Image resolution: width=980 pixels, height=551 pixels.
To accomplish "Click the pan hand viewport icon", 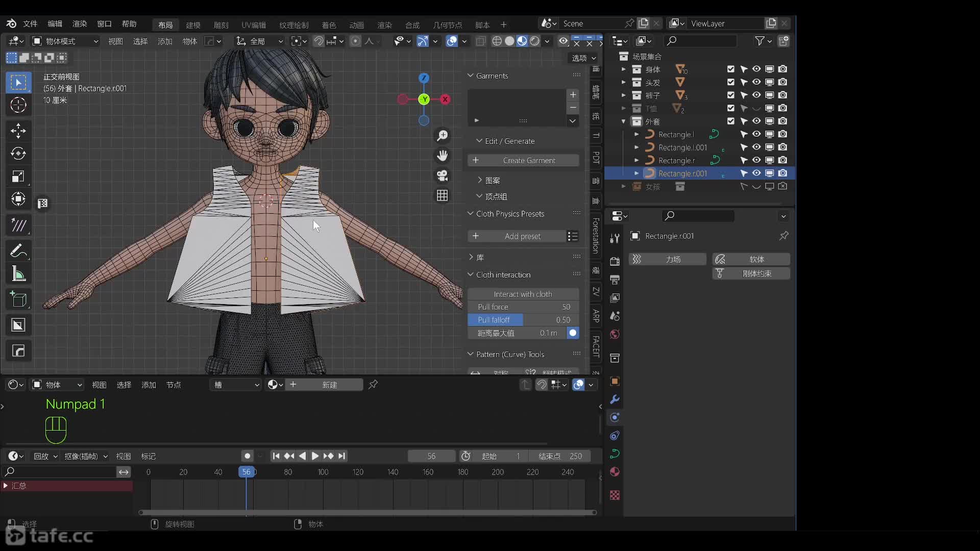I will point(442,155).
